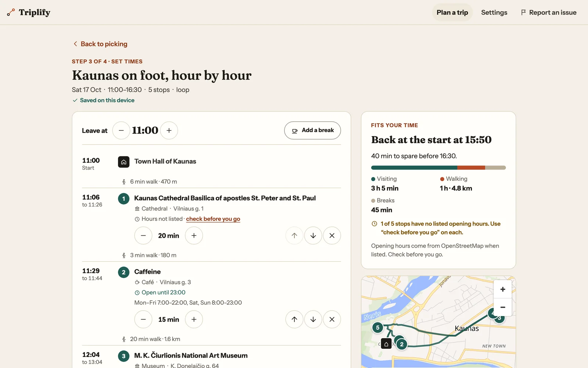Report an issue via the flag link

[x=549, y=13]
